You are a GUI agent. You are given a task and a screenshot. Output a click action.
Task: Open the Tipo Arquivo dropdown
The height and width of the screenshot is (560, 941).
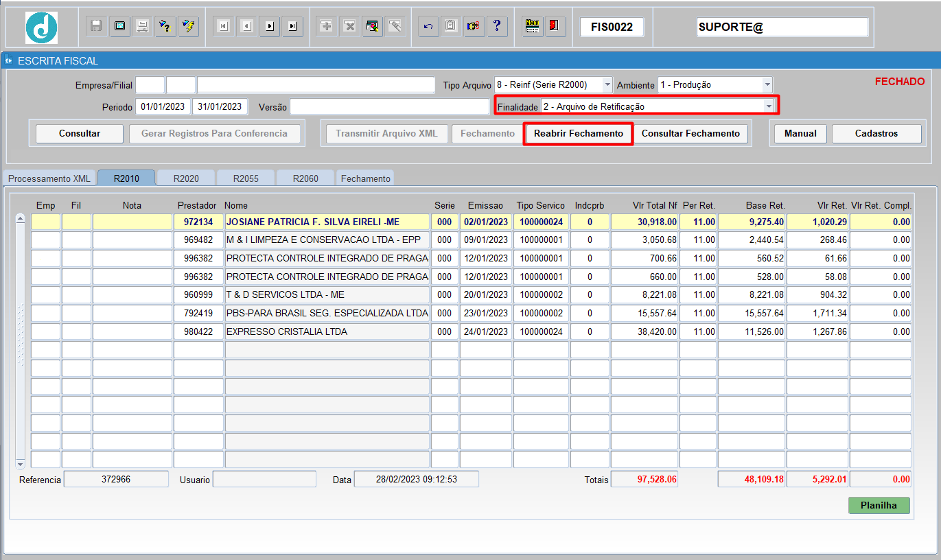607,85
